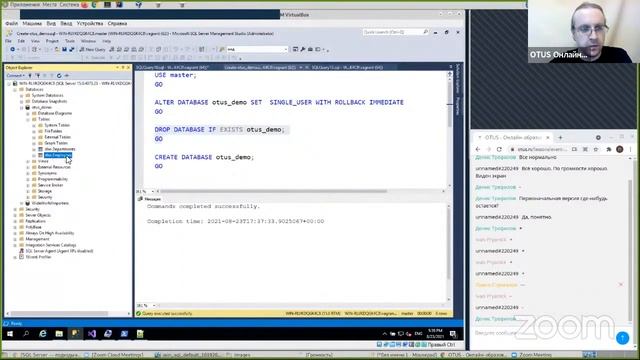Open a new Chrome tab with plus
Image resolution: width=640 pixels, height=360 pixels.
click(560, 138)
